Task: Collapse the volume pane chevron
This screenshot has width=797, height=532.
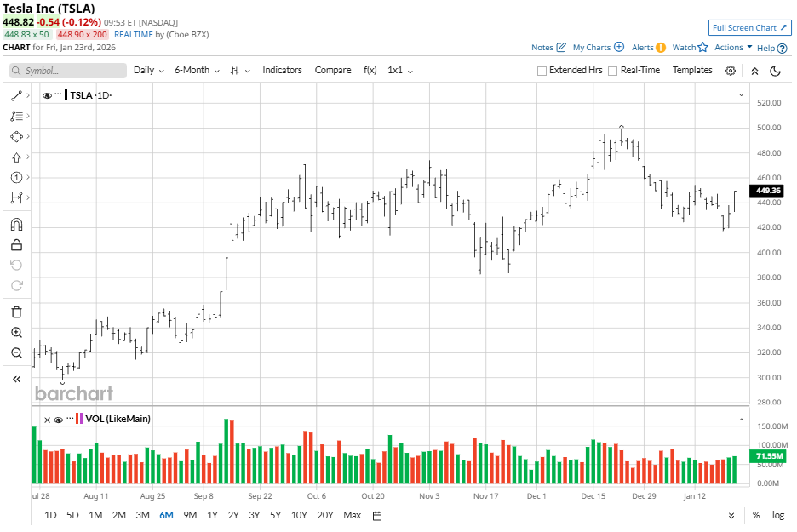Action: pyautogui.click(x=741, y=420)
